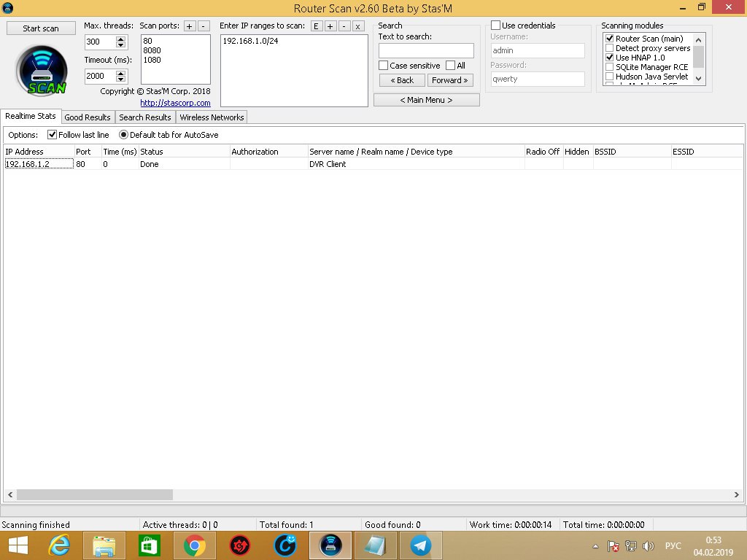The width and height of the screenshot is (747, 560).
Task: Uncheck Router Scan (main) module
Action: [609, 39]
